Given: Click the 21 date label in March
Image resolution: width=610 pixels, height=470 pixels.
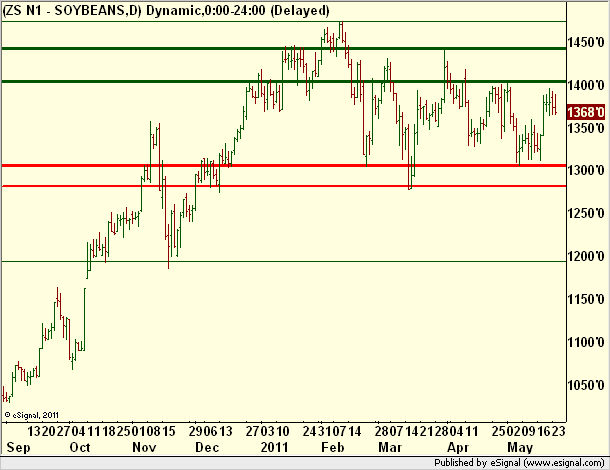Looking at the screenshot, I should (427, 431).
